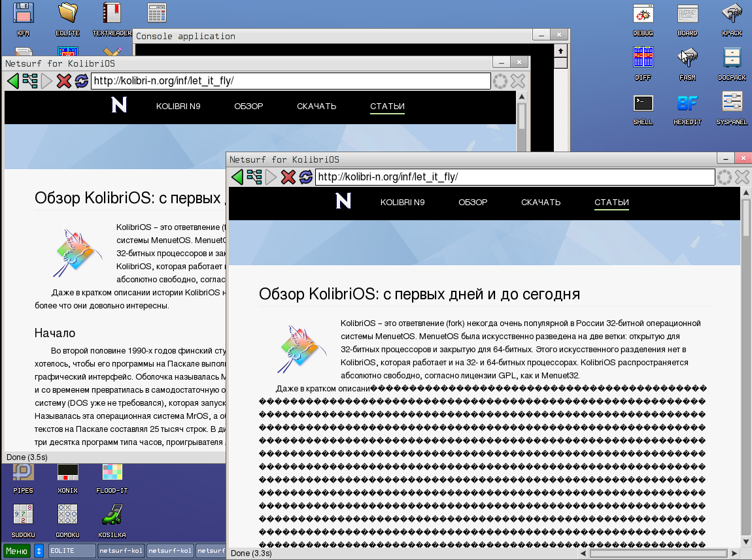The width and height of the screenshot is (752, 560).
Task: Toggle the blue taskbar arrow switch
Action: pos(39,550)
